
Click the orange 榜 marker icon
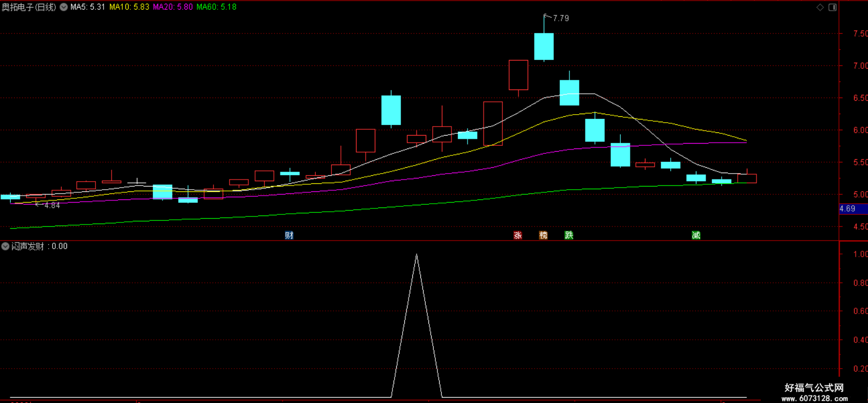point(544,235)
